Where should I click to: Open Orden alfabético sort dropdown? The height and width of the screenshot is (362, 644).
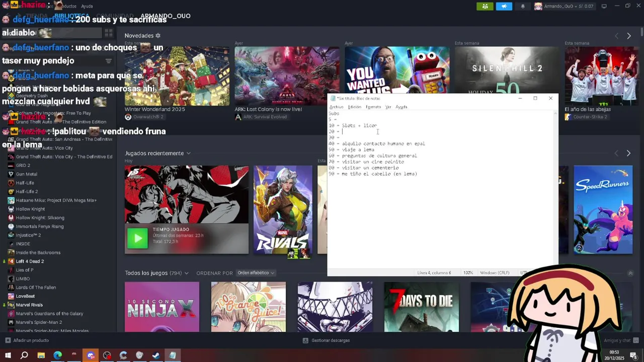pos(256,273)
